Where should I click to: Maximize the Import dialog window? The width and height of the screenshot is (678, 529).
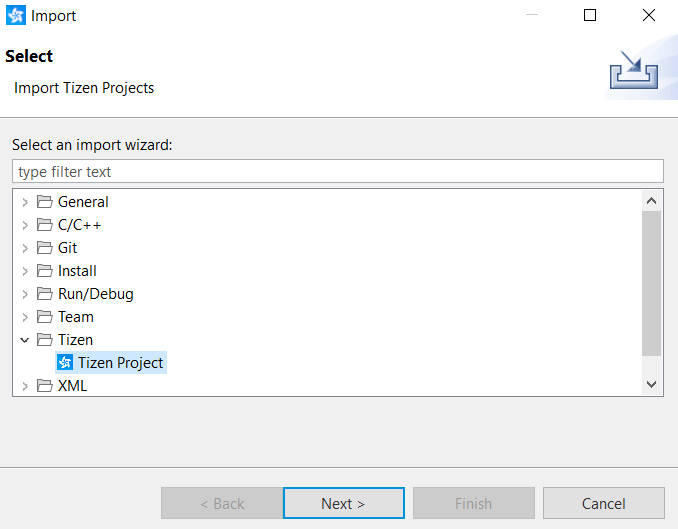(x=590, y=15)
